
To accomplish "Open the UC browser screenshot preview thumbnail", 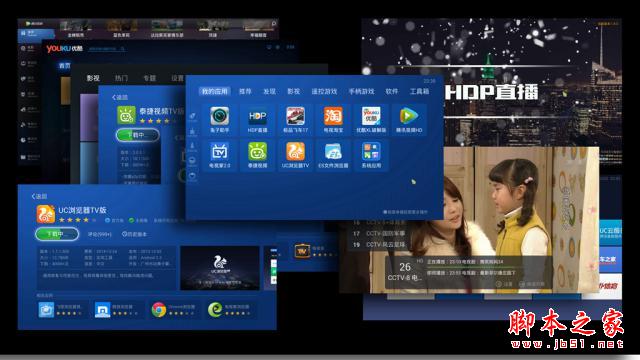I will click(220, 268).
